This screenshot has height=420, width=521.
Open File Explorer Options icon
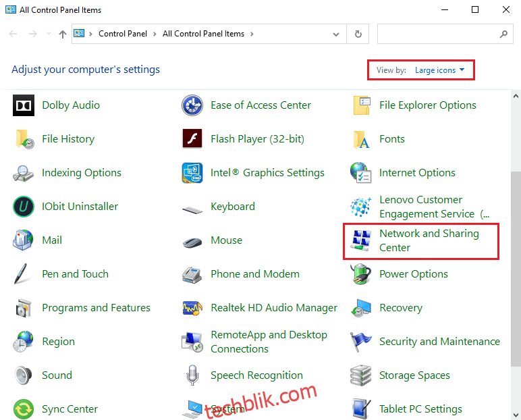click(x=361, y=105)
